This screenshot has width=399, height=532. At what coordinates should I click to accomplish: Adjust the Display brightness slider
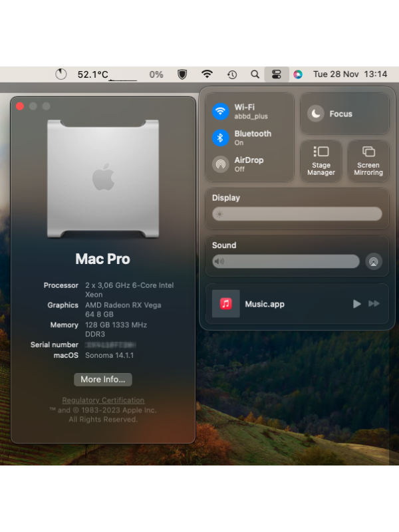click(297, 214)
